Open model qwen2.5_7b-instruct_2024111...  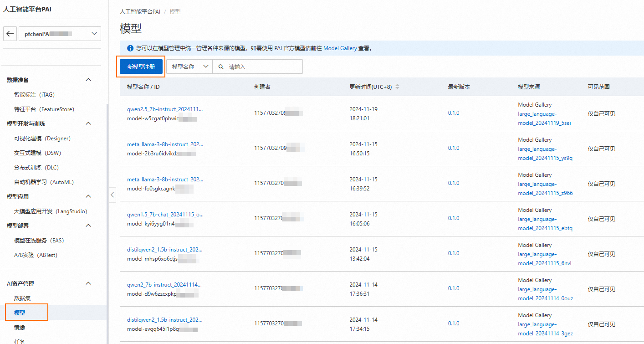[x=165, y=109]
